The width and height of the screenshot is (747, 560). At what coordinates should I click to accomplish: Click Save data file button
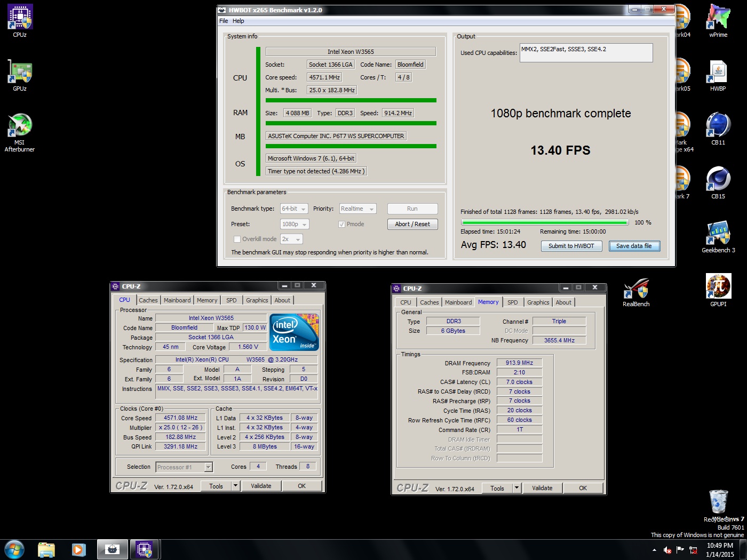coord(634,246)
